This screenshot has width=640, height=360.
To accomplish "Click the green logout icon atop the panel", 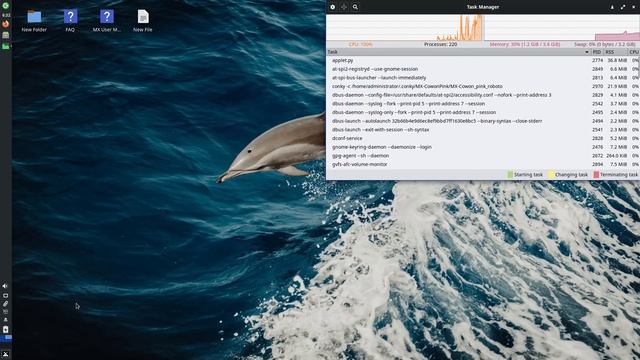I will (x=6, y=6).
